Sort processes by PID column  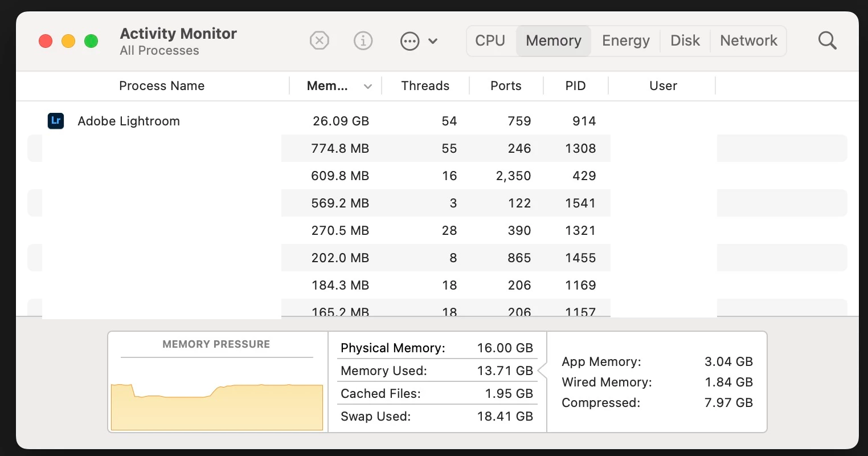pyautogui.click(x=575, y=86)
